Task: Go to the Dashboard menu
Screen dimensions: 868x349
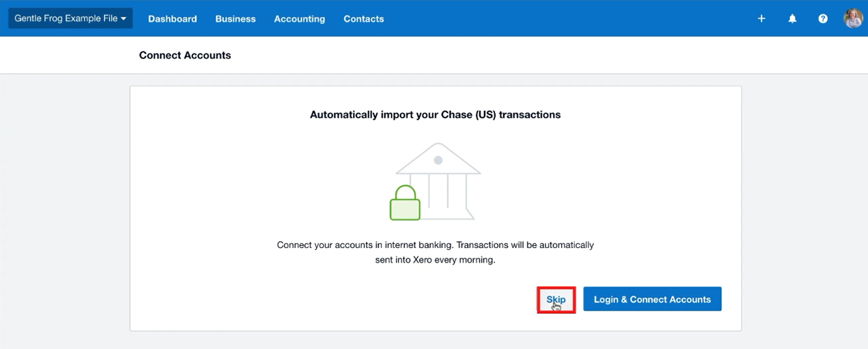Action: point(173,19)
